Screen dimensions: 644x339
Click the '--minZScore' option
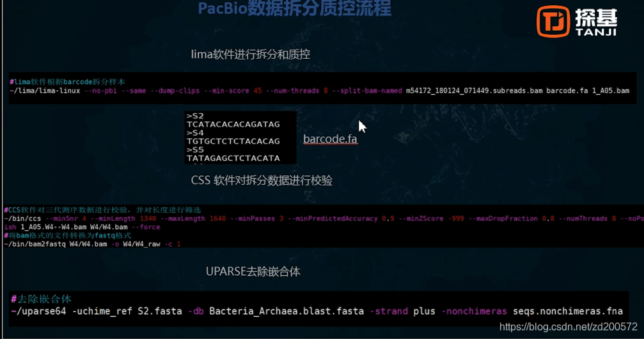click(x=421, y=219)
